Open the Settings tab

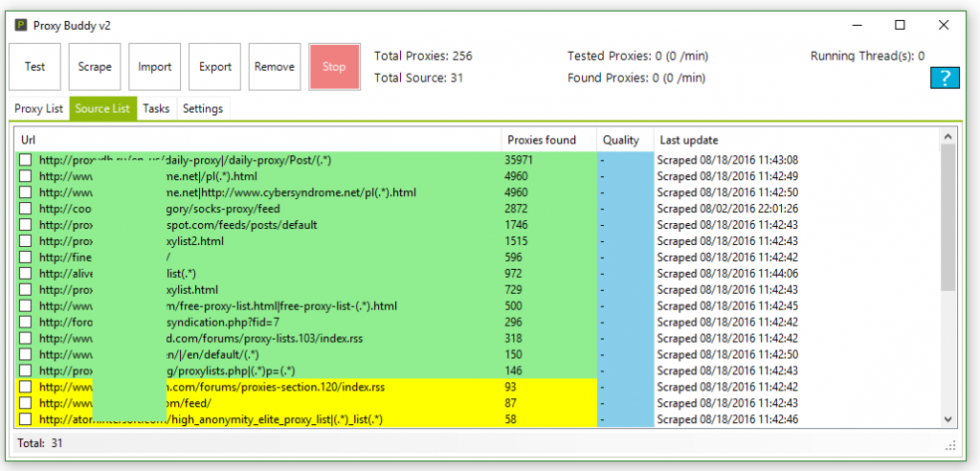coord(203,109)
